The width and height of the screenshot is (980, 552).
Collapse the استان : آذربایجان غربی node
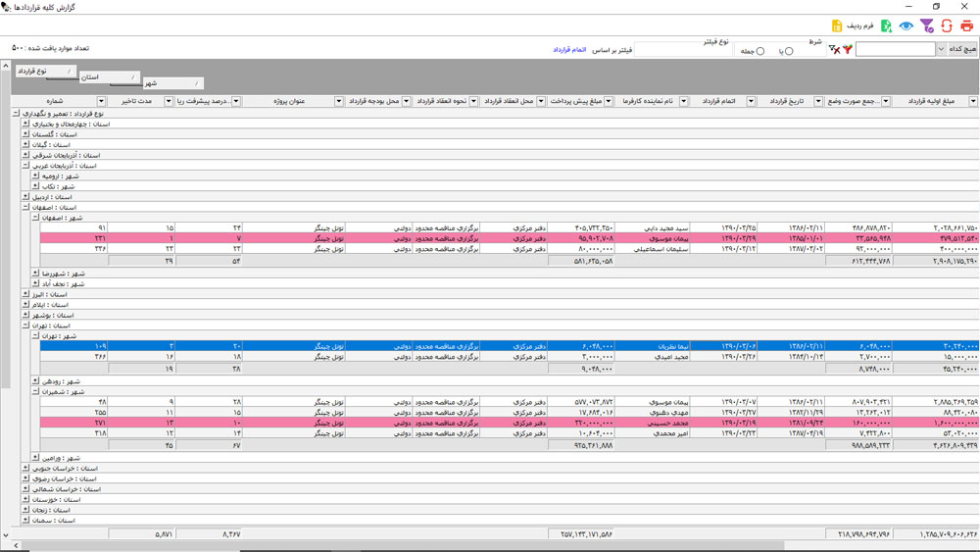tap(25, 165)
